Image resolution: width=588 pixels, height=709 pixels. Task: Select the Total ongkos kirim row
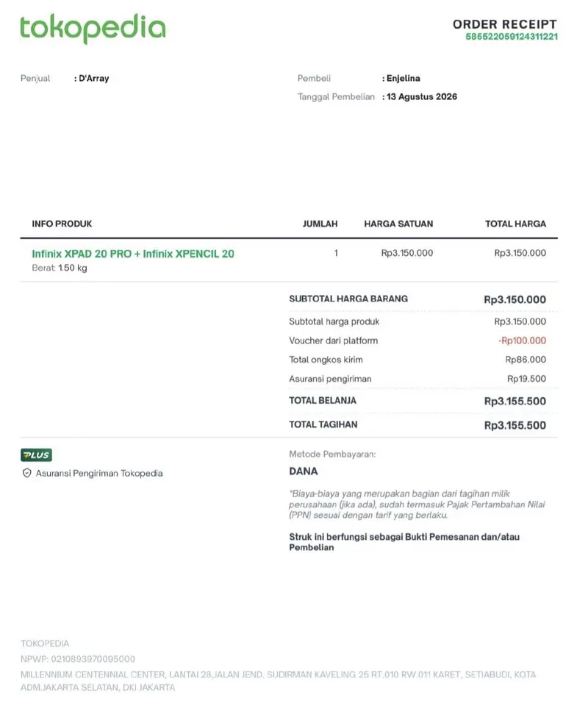tap(417, 360)
